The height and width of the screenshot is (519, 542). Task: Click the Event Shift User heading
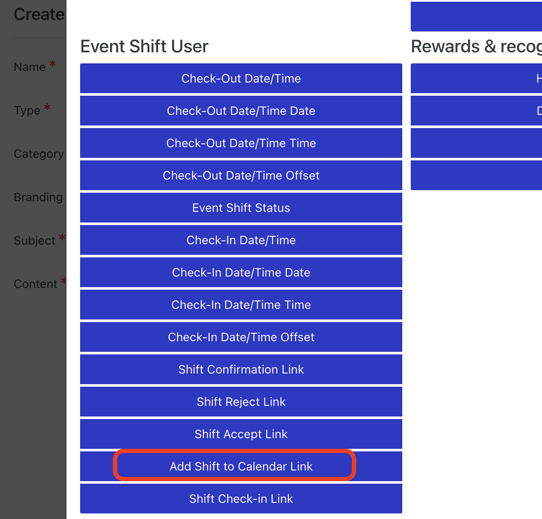(144, 46)
